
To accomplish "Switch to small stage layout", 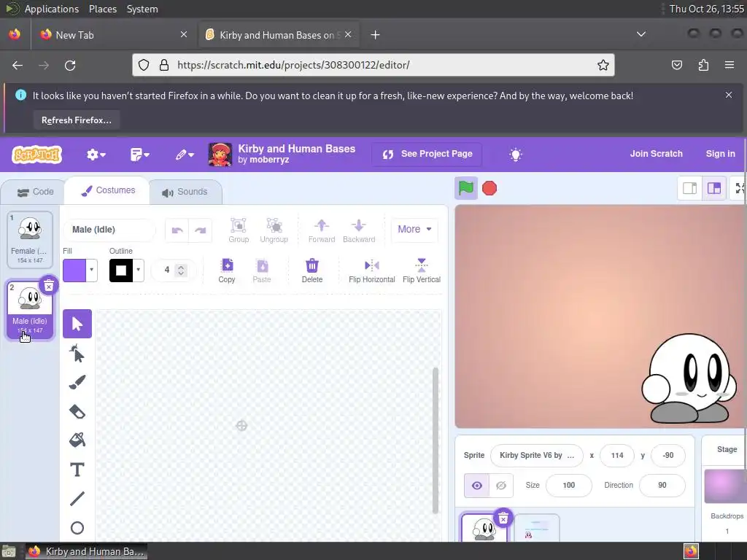I will click(690, 188).
